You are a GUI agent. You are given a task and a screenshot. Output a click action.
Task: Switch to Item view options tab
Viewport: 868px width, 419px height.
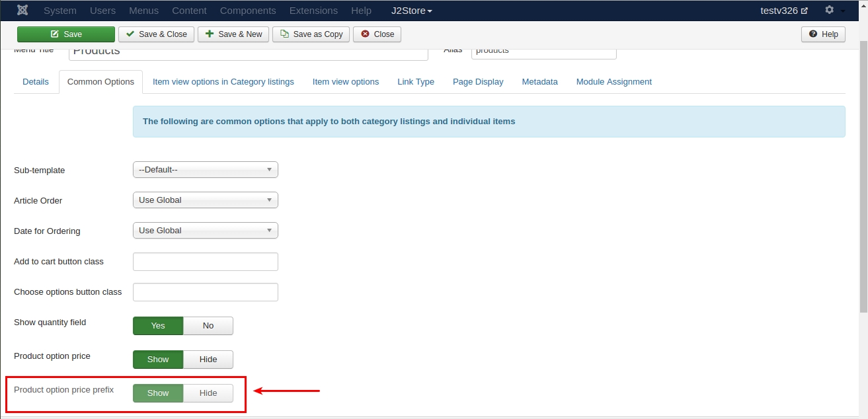pyautogui.click(x=346, y=82)
